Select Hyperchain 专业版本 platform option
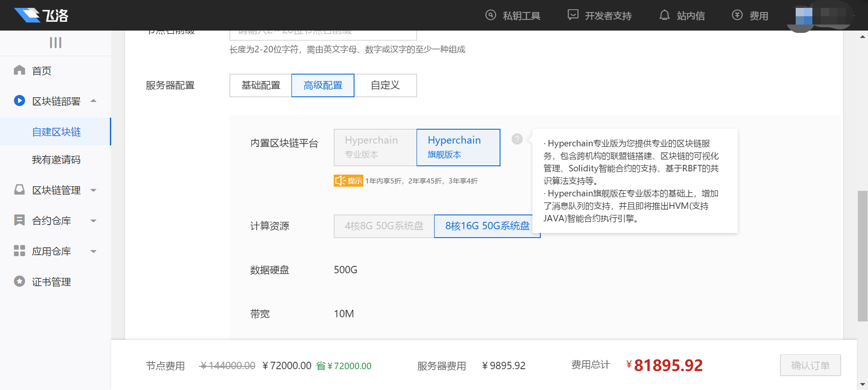 tap(375, 147)
